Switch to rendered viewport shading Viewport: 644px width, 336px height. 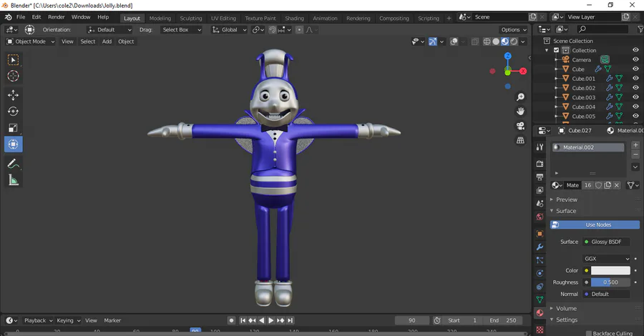[x=514, y=41]
